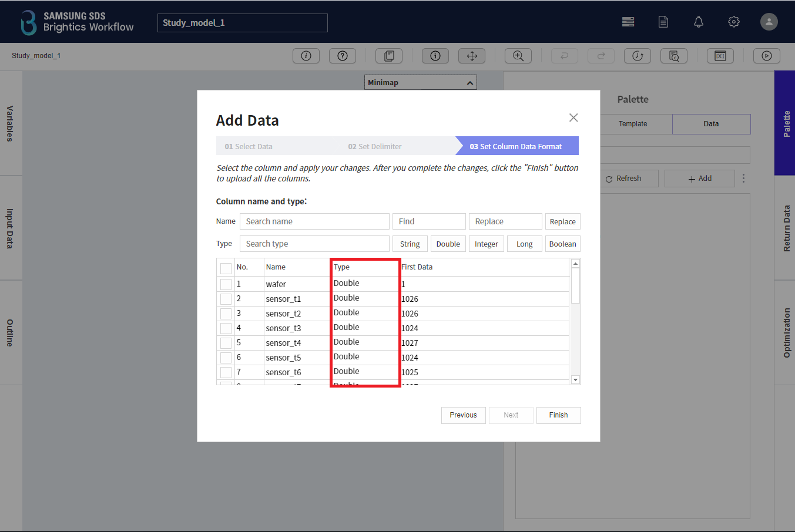Focus the Find text field
Screen dimensions: 795x532
pyautogui.click(x=430, y=221)
